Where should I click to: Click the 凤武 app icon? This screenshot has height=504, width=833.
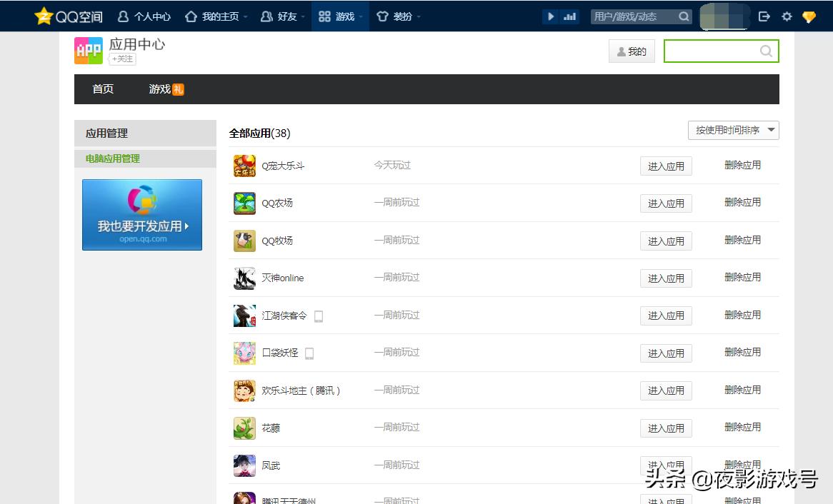(244, 465)
